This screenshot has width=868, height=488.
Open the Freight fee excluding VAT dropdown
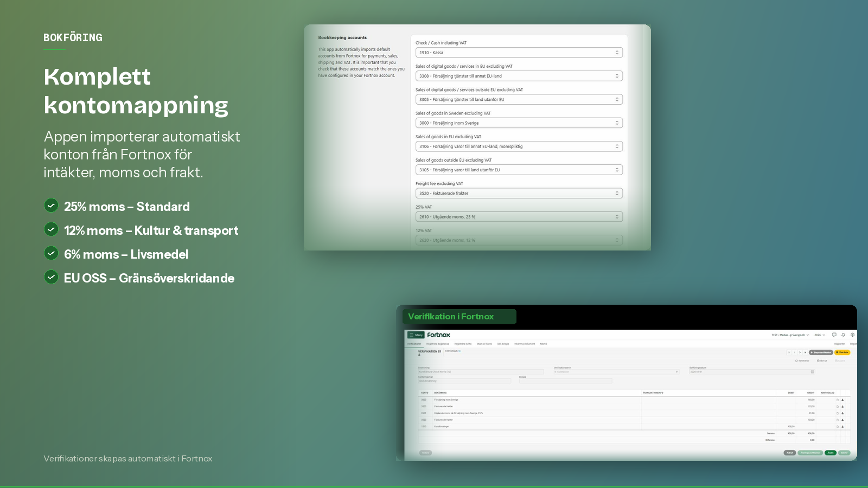tap(519, 194)
